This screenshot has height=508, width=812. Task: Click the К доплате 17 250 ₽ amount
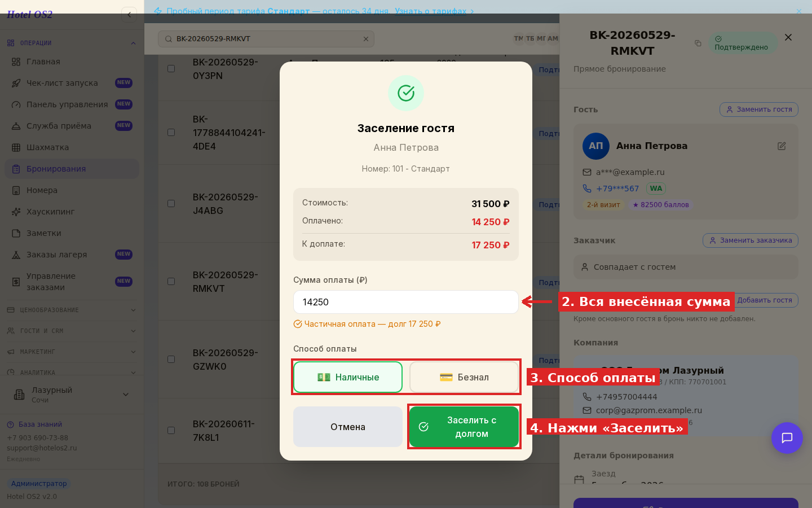491,245
